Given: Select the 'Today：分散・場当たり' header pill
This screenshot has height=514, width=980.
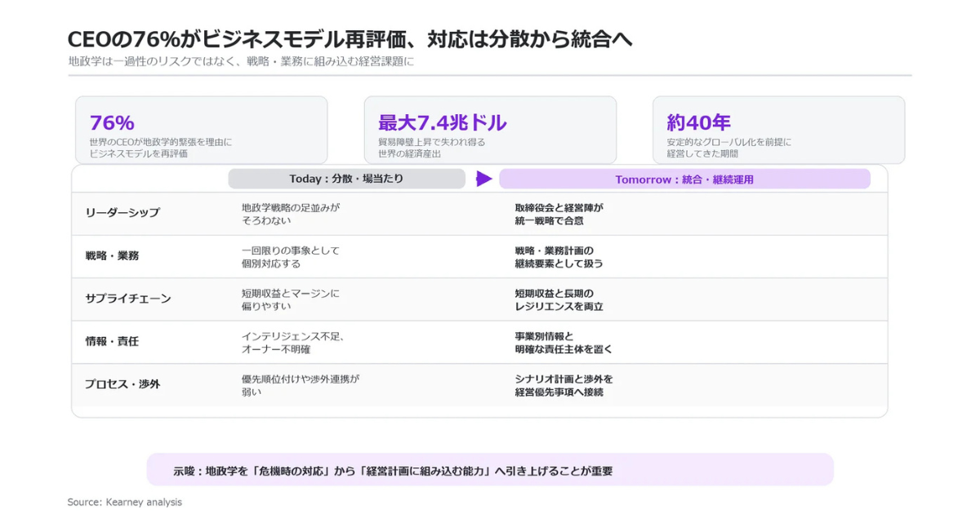Looking at the screenshot, I should [x=346, y=179].
